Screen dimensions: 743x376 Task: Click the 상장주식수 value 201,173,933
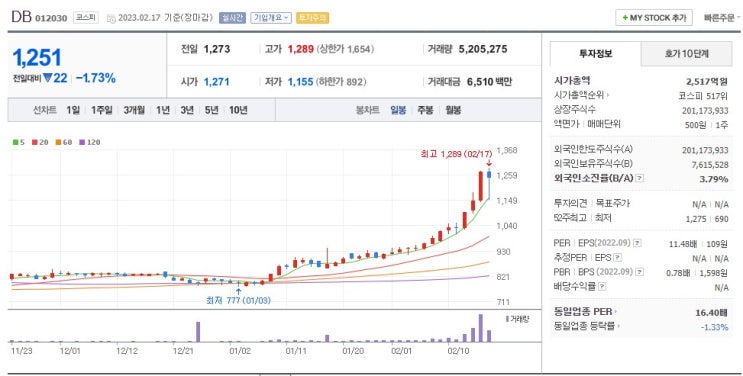[x=705, y=110]
